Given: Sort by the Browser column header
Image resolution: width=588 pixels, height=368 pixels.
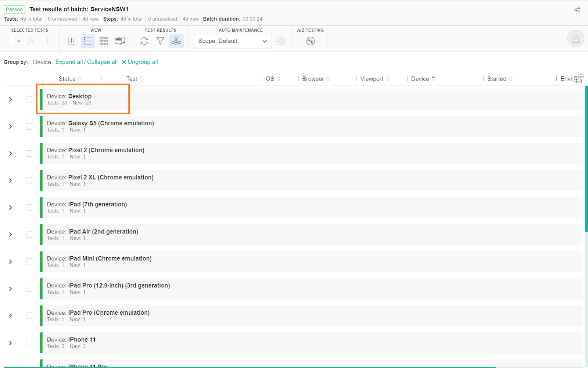Looking at the screenshot, I should (313, 79).
